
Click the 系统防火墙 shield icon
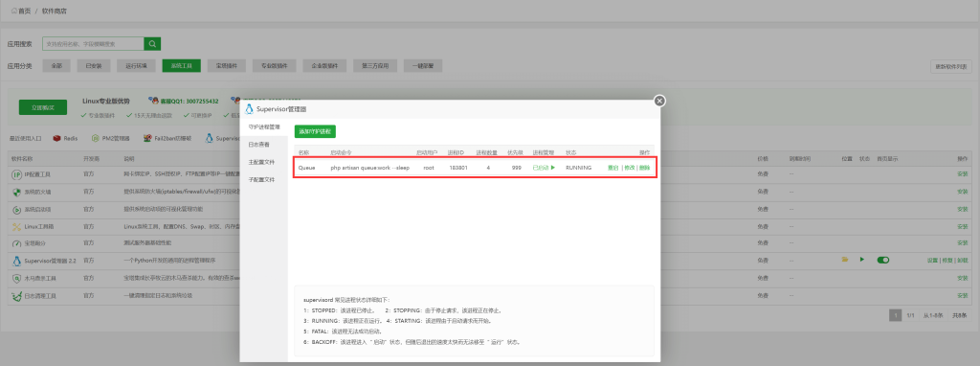point(16,192)
